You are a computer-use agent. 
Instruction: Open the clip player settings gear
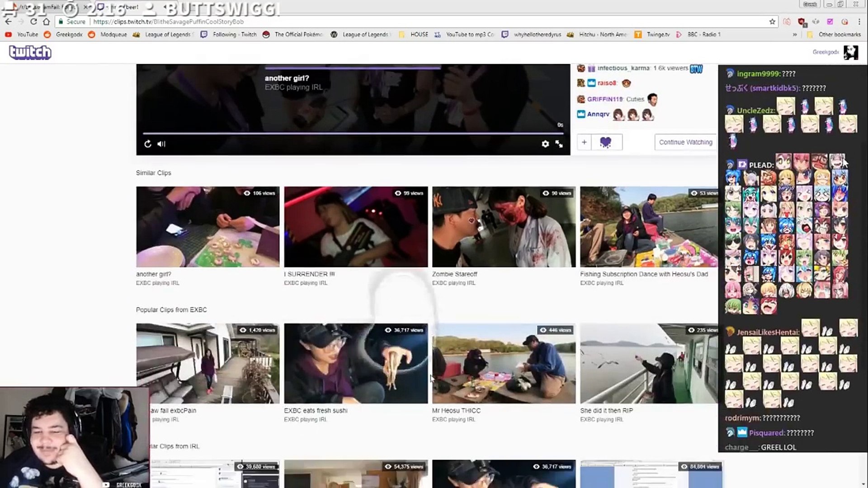pyautogui.click(x=545, y=144)
